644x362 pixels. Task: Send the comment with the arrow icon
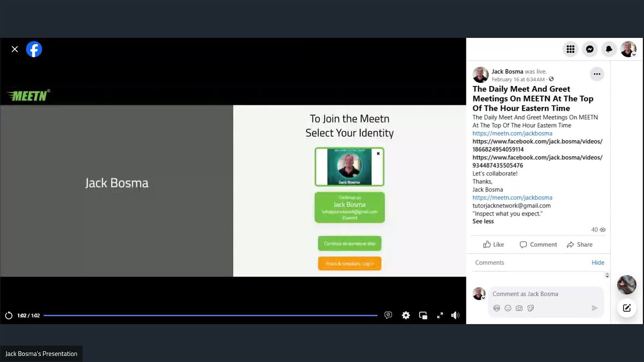coord(594,308)
